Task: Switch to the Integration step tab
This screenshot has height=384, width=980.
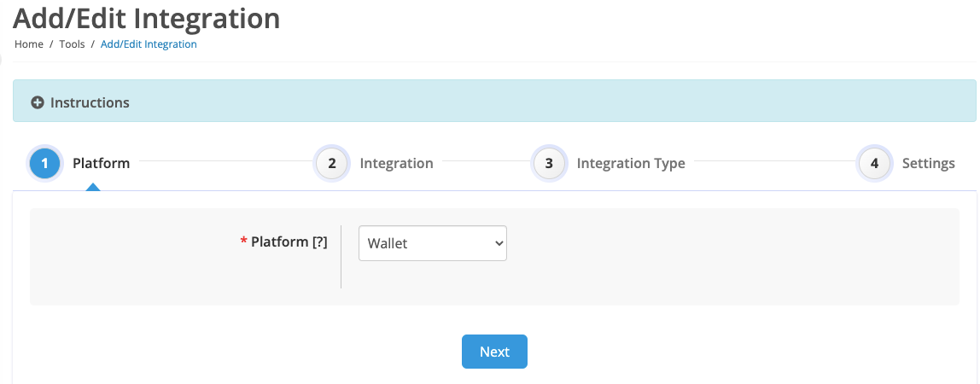Action: (x=396, y=164)
